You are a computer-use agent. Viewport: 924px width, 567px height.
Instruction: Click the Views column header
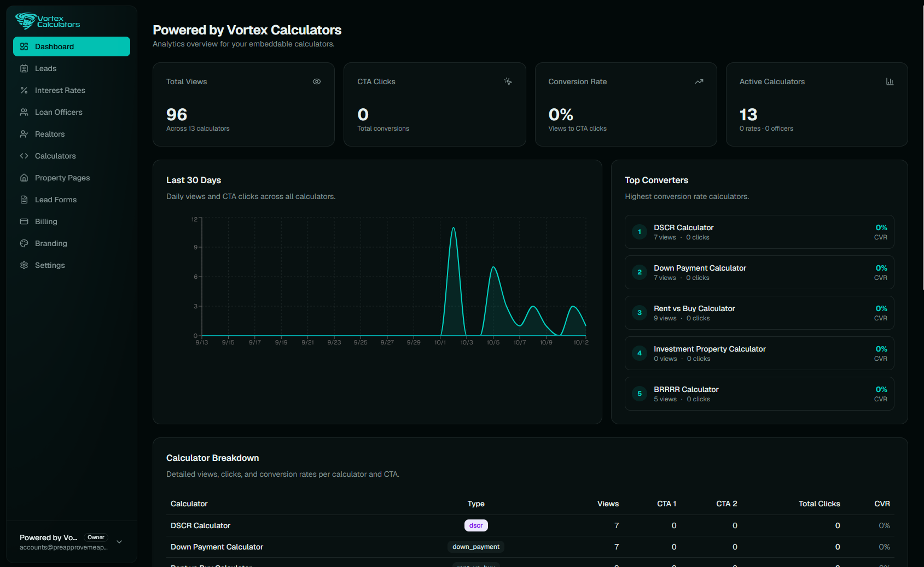click(608, 504)
